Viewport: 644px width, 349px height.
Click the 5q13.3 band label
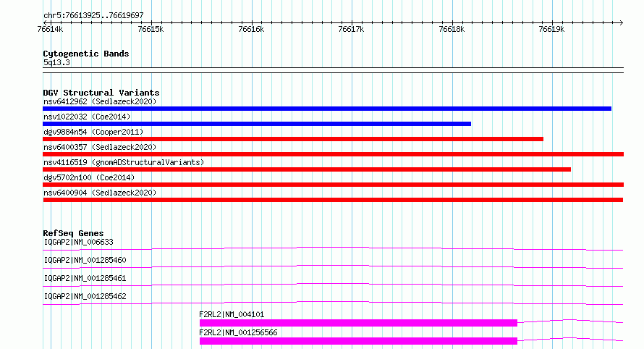tap(56, 62)
